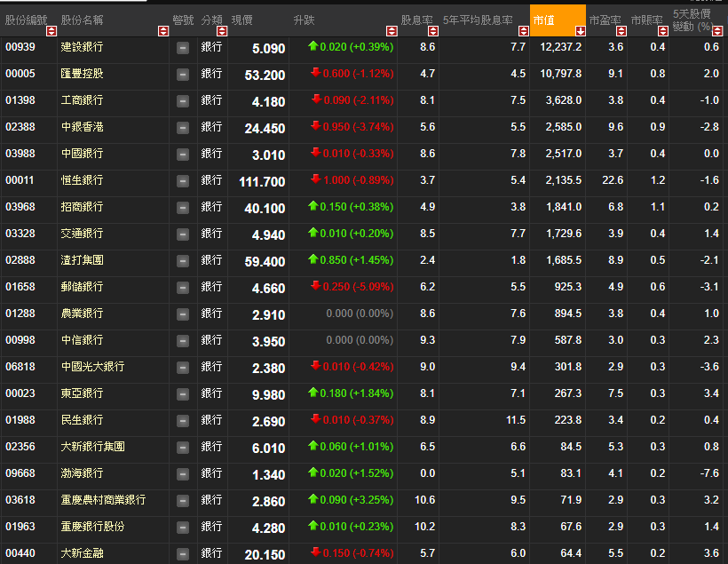Click the minus button for 招商銀行

(x=183, y=208)
